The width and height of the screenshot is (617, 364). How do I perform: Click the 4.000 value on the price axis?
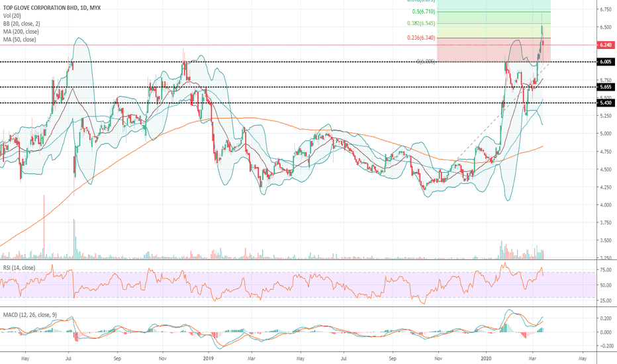point(606,205)
